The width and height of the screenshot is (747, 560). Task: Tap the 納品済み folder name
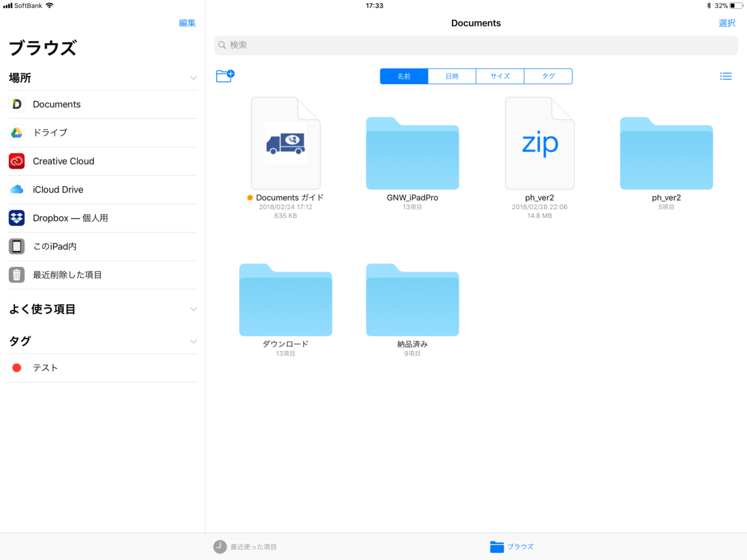coord(413,344)
